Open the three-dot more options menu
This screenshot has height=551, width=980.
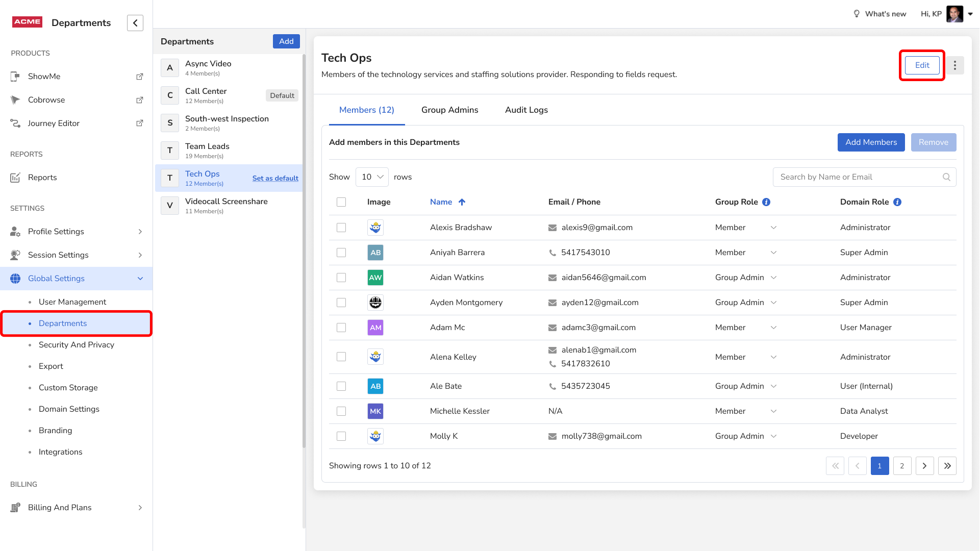click(x=955, y=65)
